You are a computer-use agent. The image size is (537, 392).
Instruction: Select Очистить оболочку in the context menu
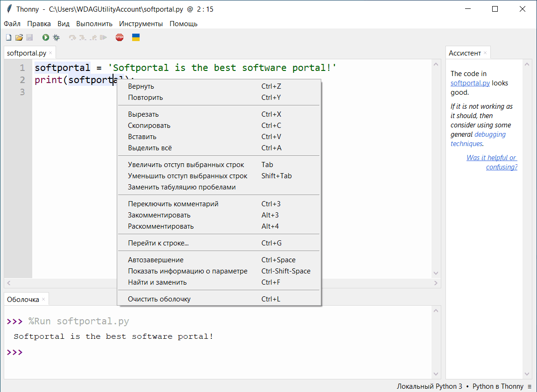coord(159,299)
